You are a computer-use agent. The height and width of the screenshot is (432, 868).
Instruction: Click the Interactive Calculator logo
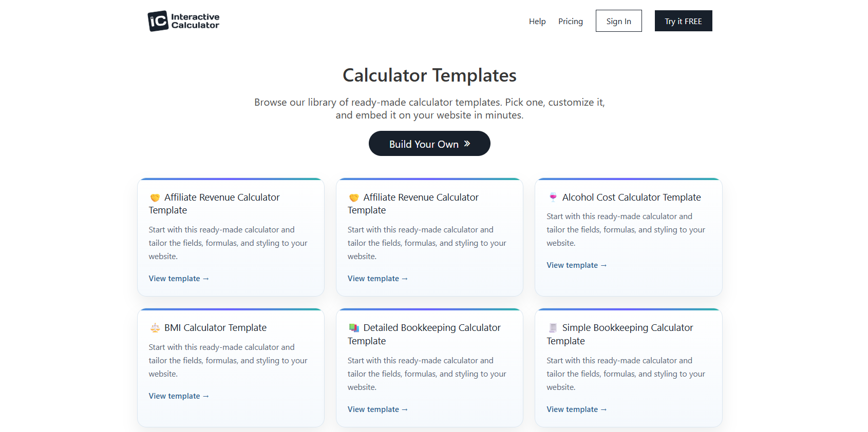point(183,21)
